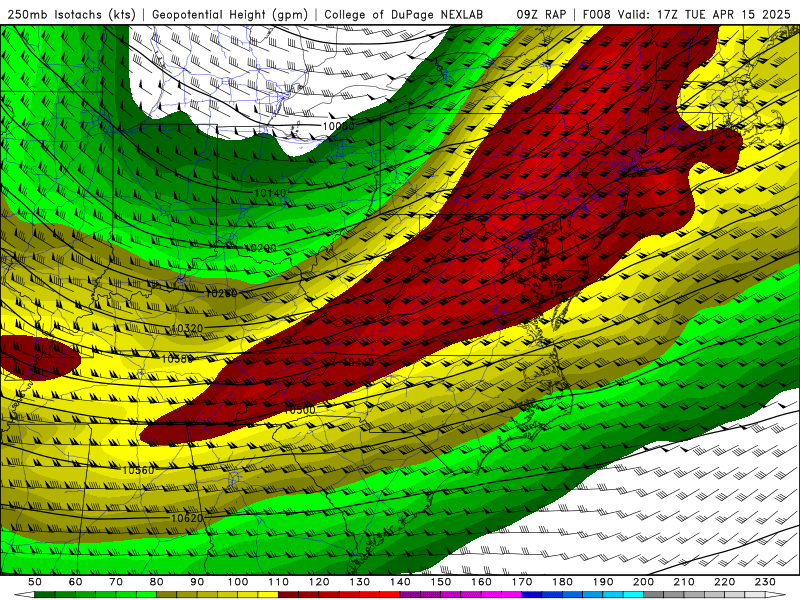Image resolution: width=800 pixels, height=600 pixels.
Task: Click the 180 value on the color scale
Action: [562, 582]
